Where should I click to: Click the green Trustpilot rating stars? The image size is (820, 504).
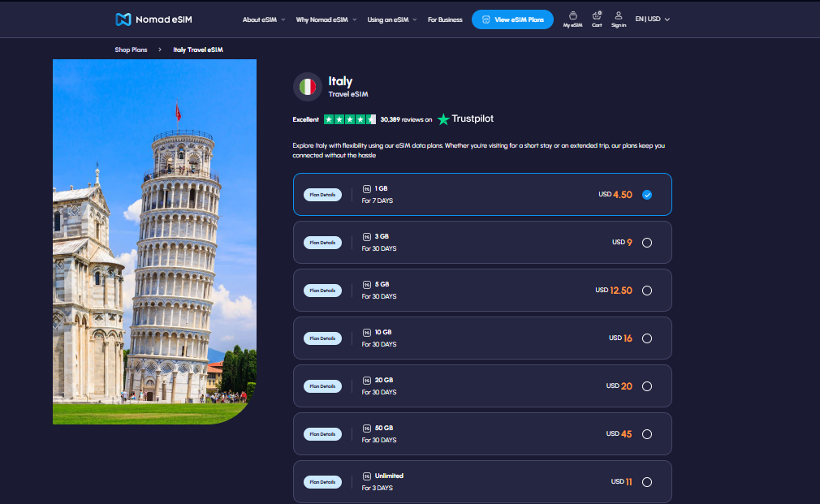[x=349, y=119]
